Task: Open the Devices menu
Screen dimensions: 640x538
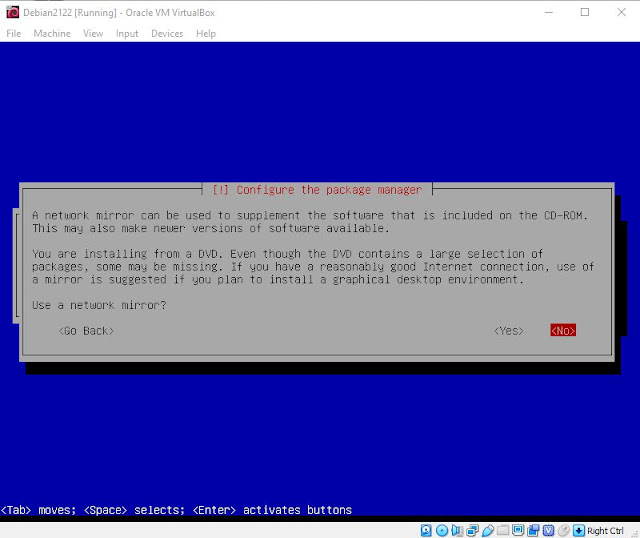Action: tap(167, 33)
